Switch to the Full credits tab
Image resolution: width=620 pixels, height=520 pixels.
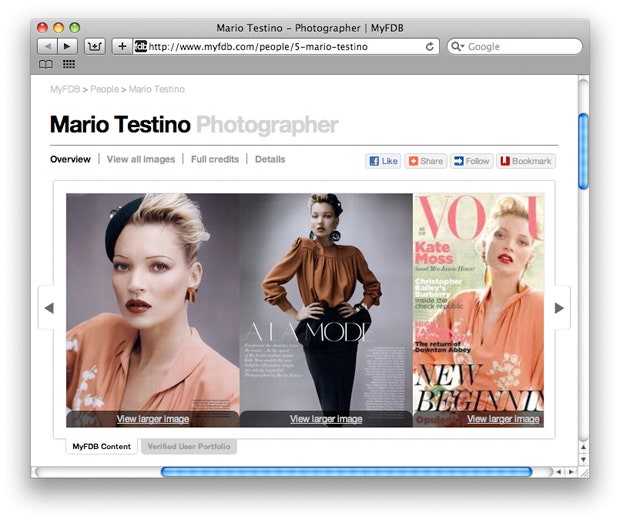coord(215,159)
